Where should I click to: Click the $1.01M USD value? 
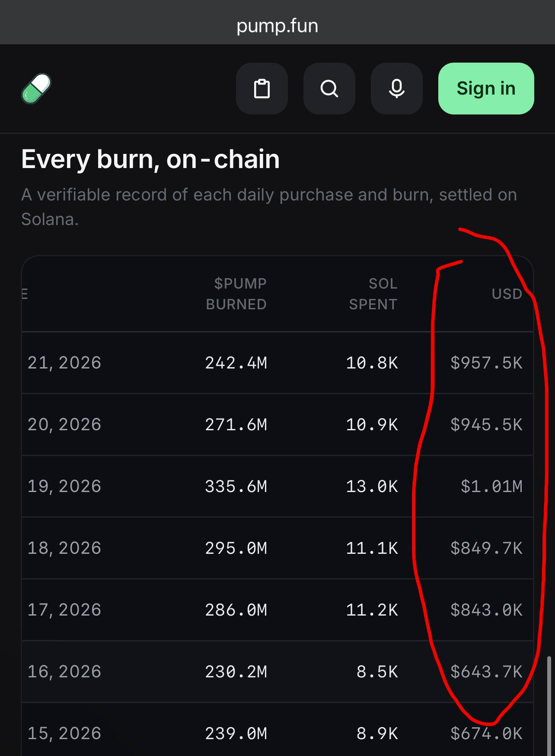coord(491,486)
